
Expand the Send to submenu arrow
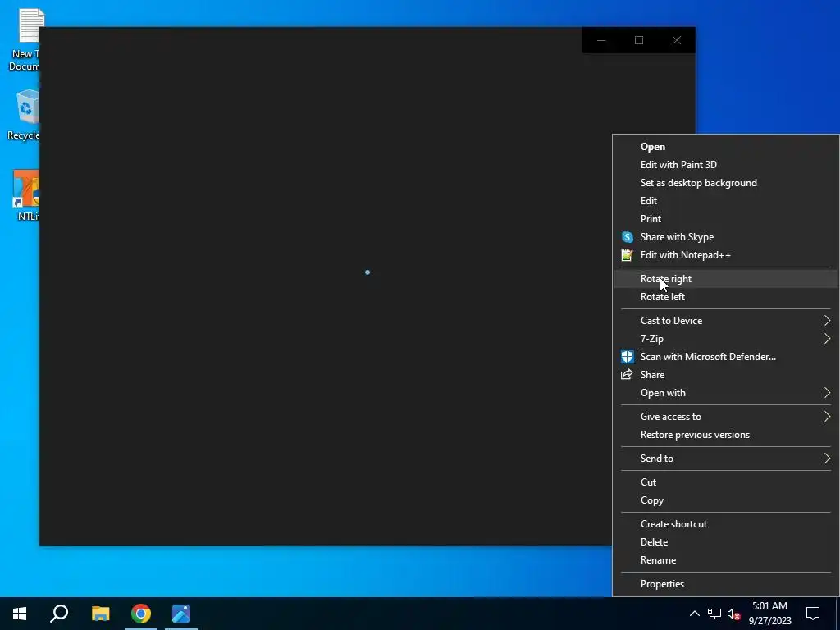827,458
